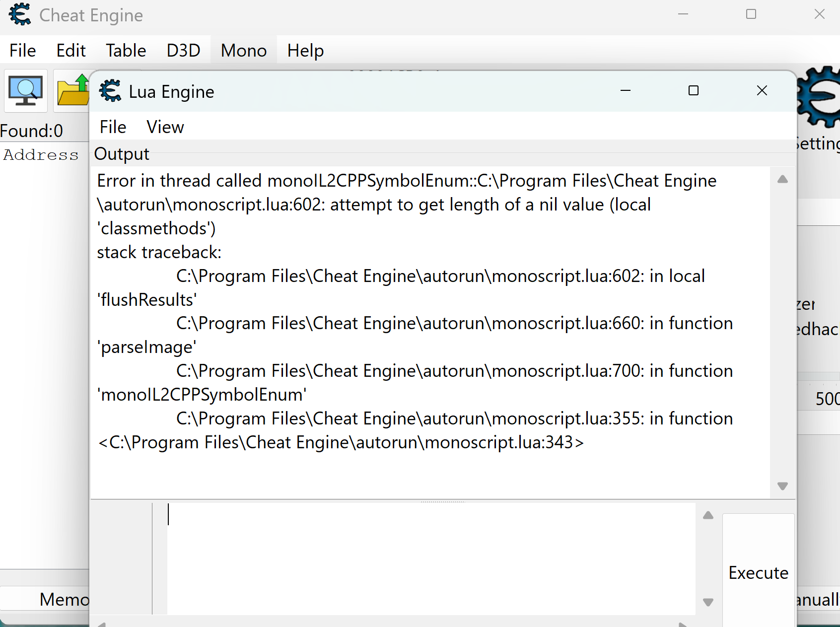Click the "Found:0" label
Screen dimensions: 840x627
(x=32, y=131)
